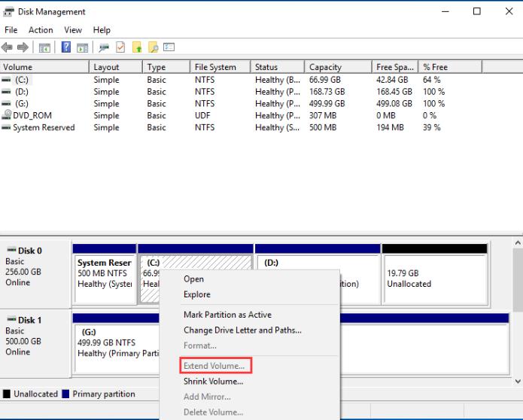The image size is (523, 420).
Task: Click the Forward arrow toolbar icon
Action: click(x=23, y=47)
